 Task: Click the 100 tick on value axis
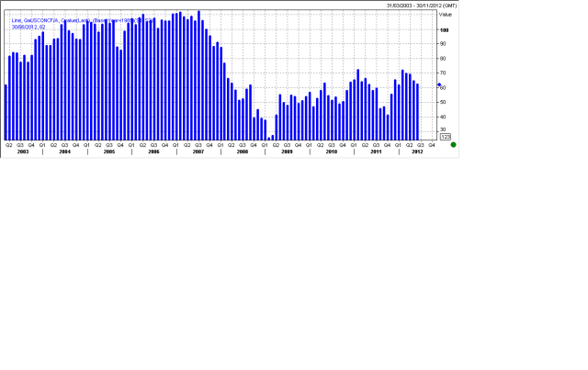pos(445,29)
